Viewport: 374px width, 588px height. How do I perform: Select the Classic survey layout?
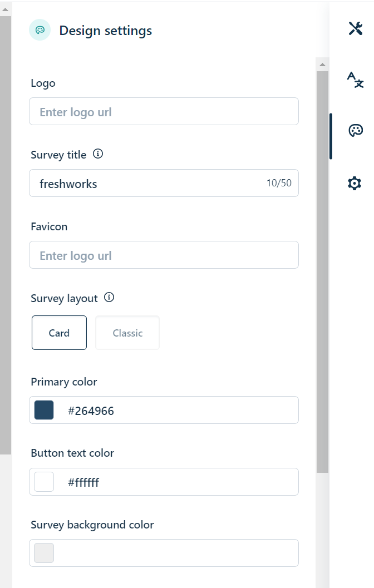click(127, 333)
